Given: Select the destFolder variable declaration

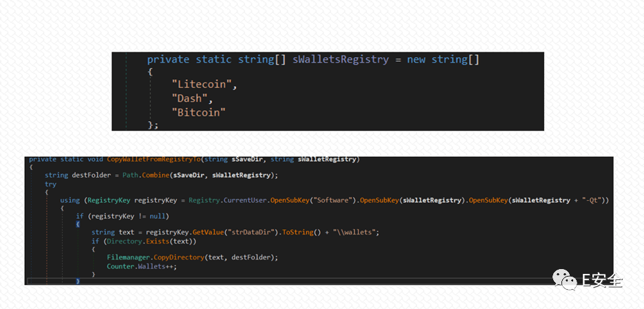Looking at the screenshot, I should tap(92, 175).
